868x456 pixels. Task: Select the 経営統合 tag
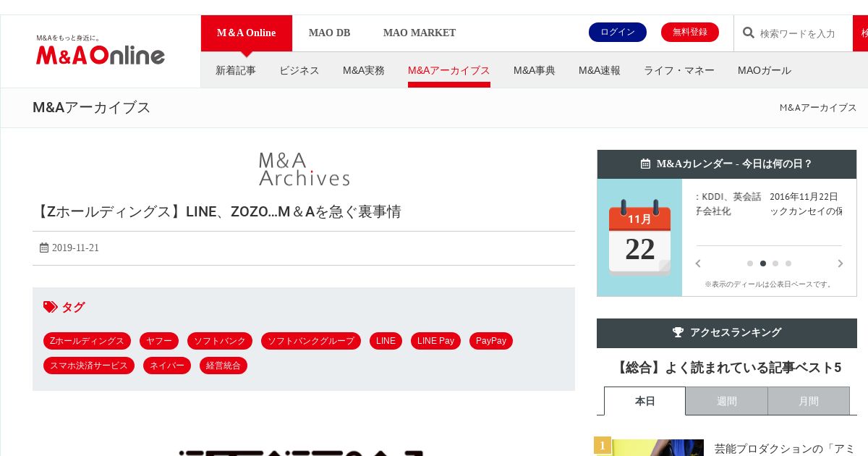tap(224, 366)
